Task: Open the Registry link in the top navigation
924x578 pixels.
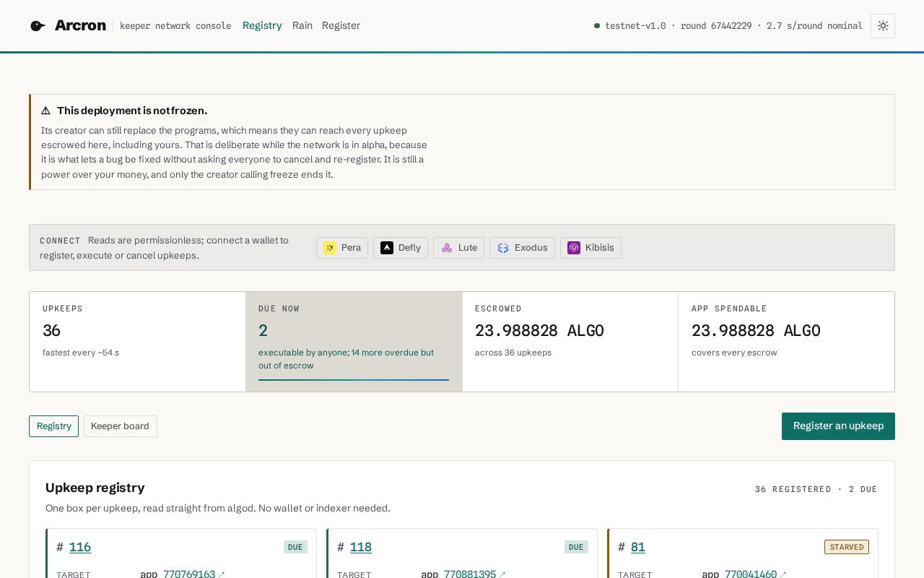Action: click(262, 25)
